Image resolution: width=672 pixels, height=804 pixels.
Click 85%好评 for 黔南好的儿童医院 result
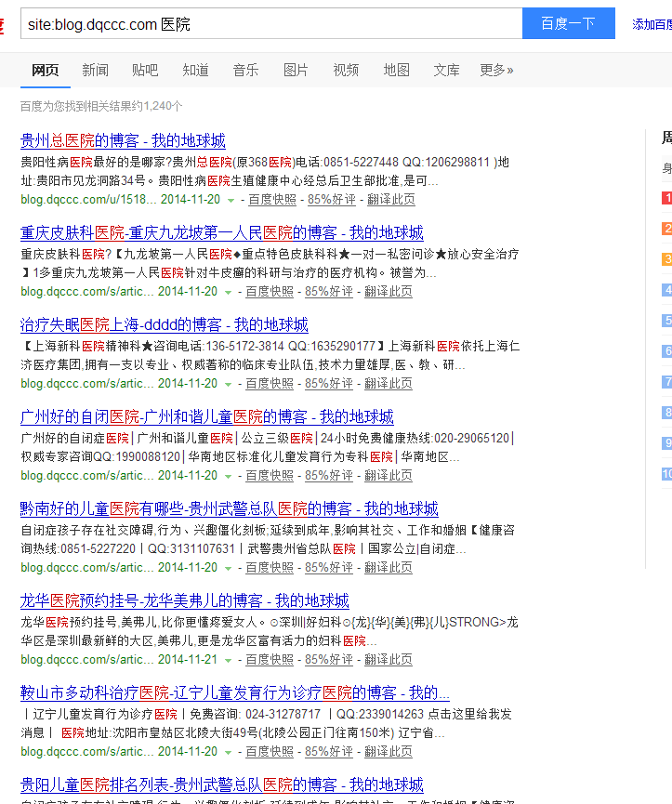329,568
